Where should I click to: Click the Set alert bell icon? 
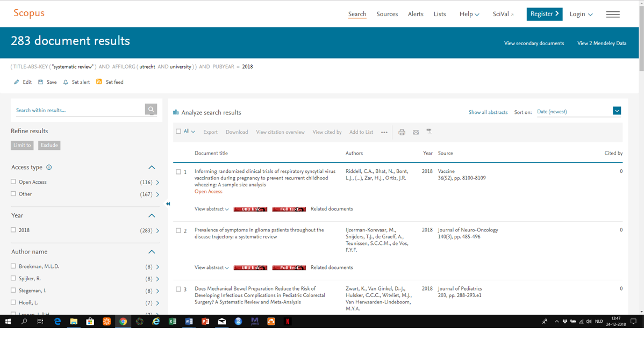(66, 82)
